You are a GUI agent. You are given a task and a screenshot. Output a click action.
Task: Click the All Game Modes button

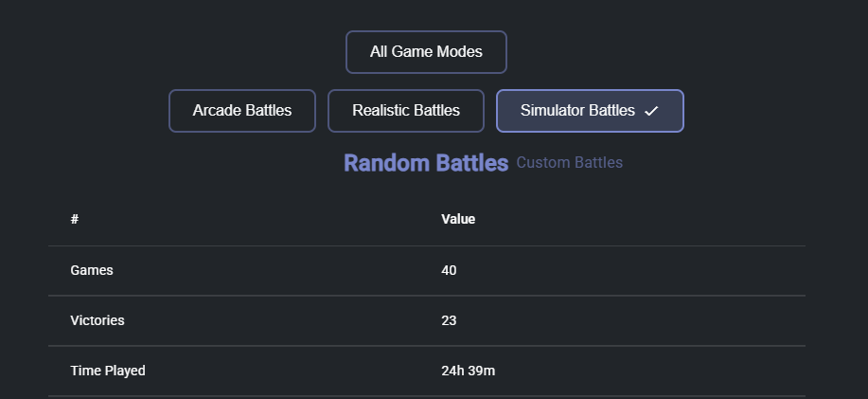[426, 52]
